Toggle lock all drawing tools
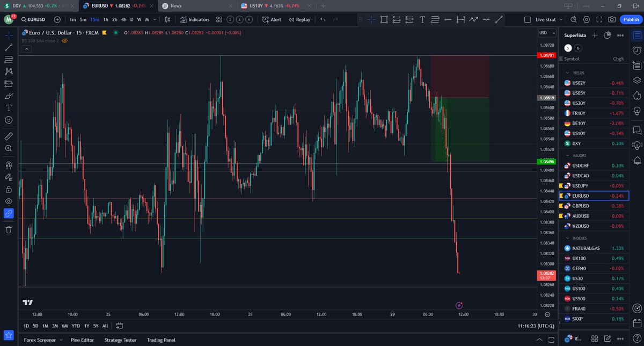Screen dimensions: 644x346 point(9,189)
